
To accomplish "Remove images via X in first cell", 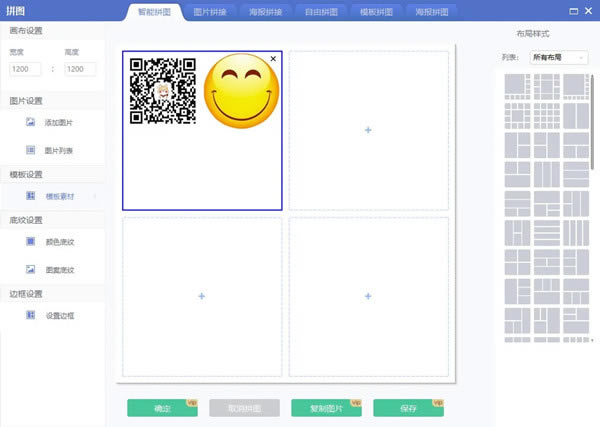I will tap(273, 59).
